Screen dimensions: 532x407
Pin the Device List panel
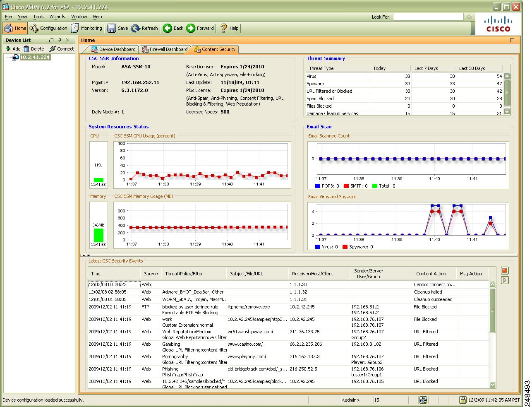(x=60, y=40)
